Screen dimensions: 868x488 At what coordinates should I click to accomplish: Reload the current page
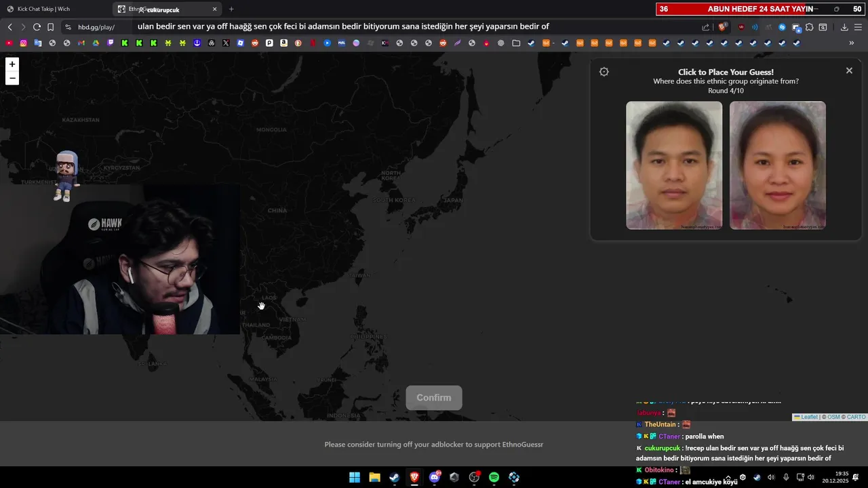[x=37, y=27]
